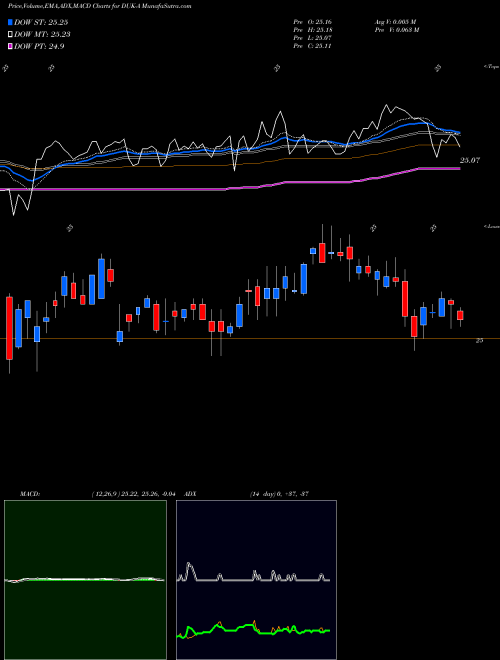Click the 'Pre H: 25.18' high value
Screen dimensions: 500x660
(313, 29)
